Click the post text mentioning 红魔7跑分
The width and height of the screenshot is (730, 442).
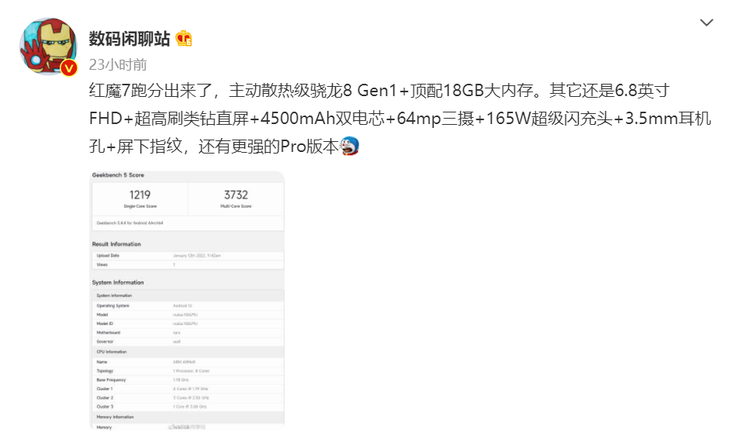pos(379,90)
